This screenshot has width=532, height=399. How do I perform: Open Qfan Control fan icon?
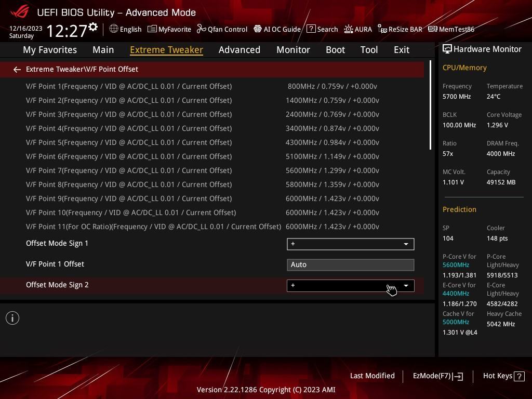(201, 29)
